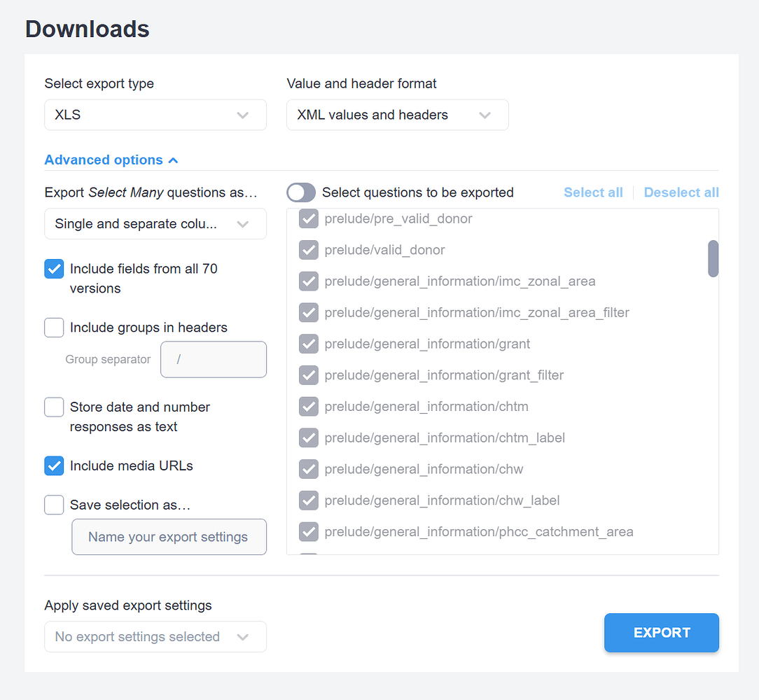The height and width of the screenshot is (700, 759).
Task: Open the Select export type dropdown
Action: pyautogui.click(x=155, y=115)
